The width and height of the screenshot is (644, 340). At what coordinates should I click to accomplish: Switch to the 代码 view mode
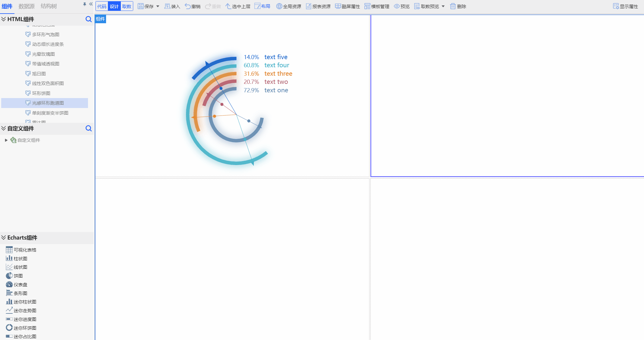click(x=102, y=6)
